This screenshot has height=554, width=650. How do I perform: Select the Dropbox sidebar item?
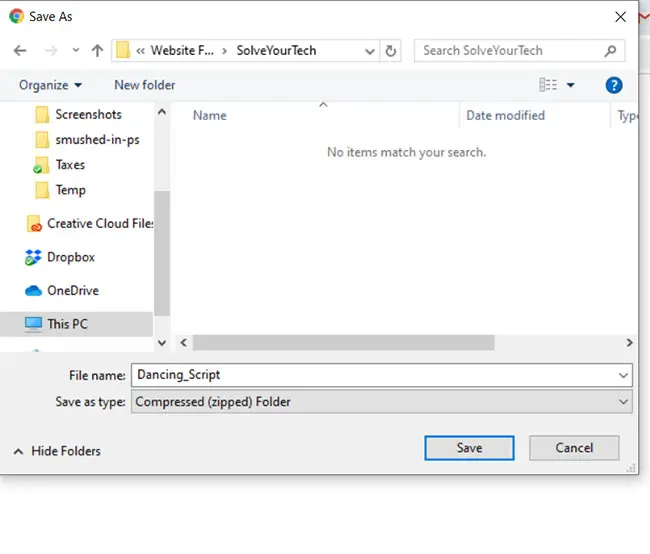tap(70, 257)
